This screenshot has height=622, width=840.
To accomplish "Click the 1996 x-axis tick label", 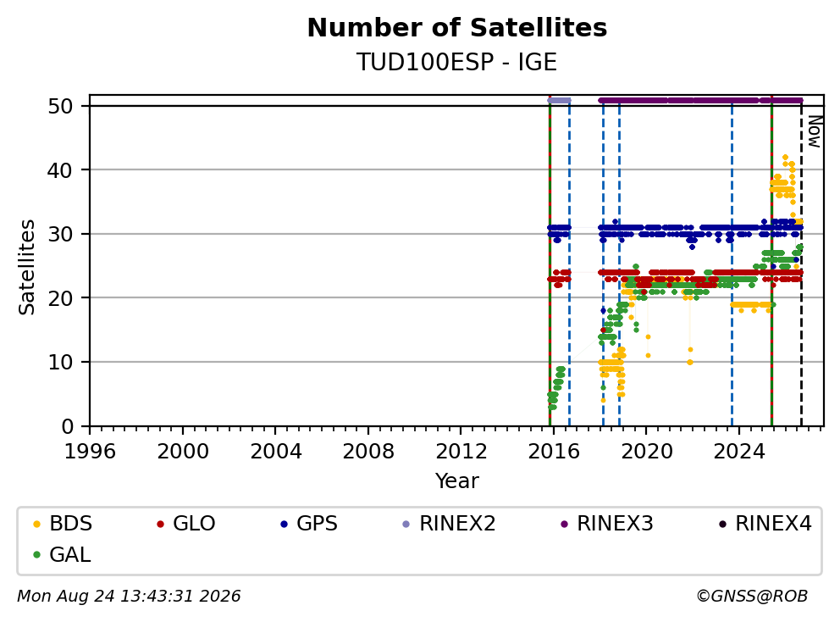I will pos(90,452).
